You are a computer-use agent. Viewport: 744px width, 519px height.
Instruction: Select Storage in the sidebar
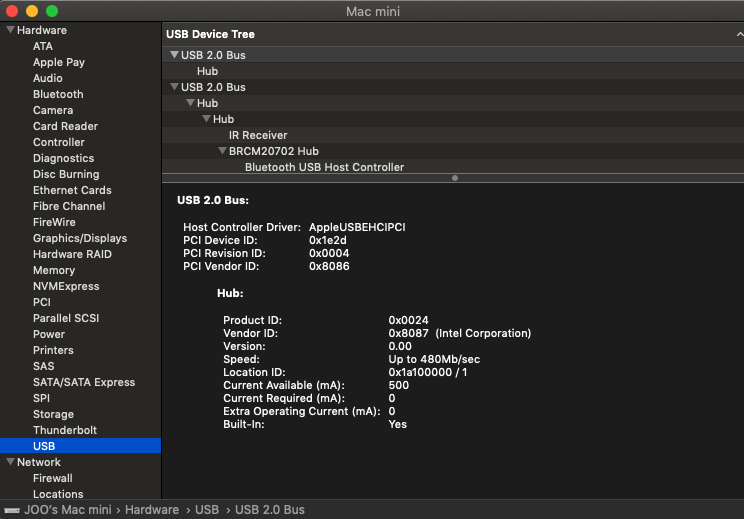(53, 414)
